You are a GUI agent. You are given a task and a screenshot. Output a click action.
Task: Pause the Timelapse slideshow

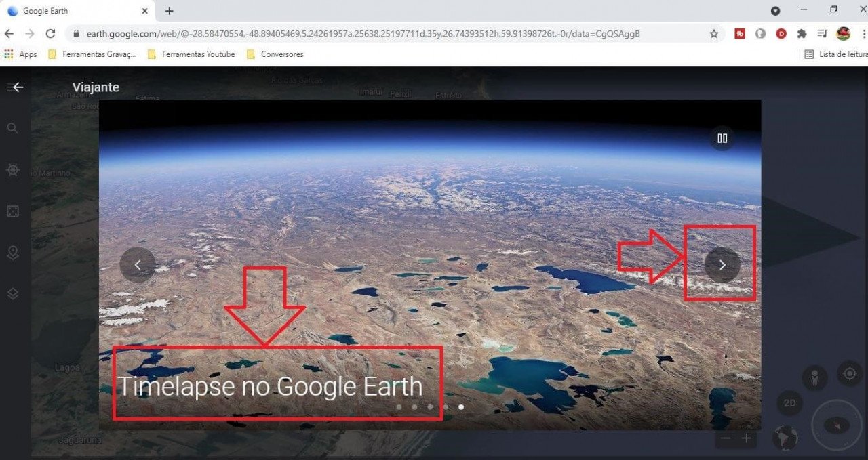click(x=722, y=138)
